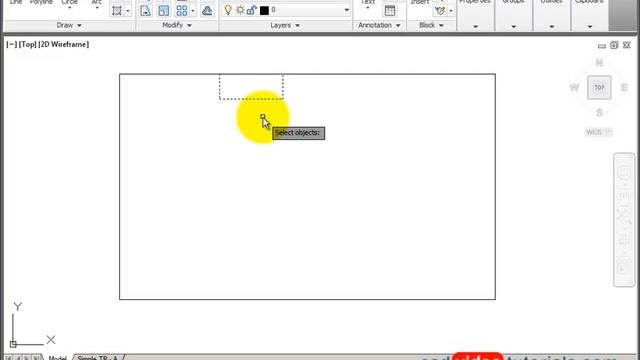Open the Circle tool dropdown arrow
This screenshot has width=640, height=360.
pyautogui.click(x=69, y=7)
